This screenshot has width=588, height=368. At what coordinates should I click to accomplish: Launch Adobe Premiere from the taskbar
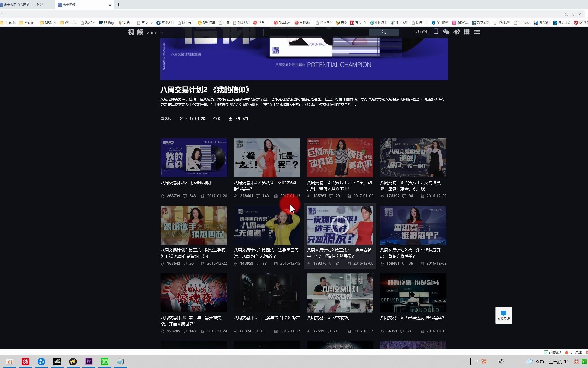89,361
